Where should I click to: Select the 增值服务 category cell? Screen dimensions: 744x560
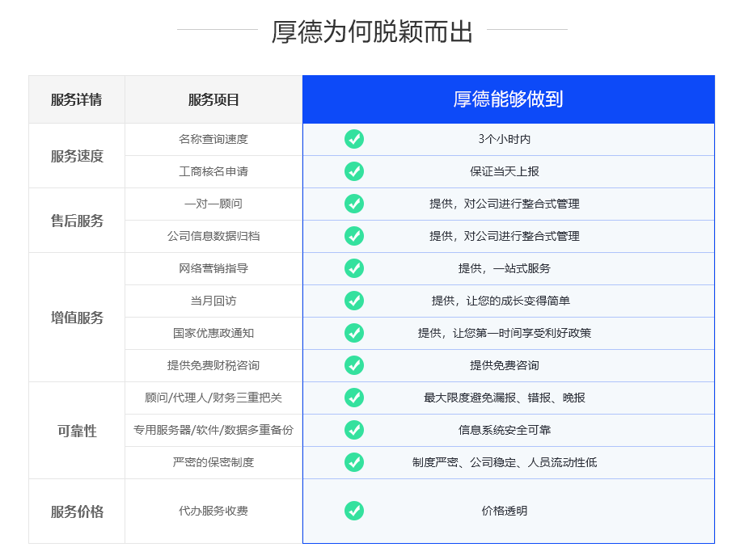pyautogui.click(x=77, y=318)
